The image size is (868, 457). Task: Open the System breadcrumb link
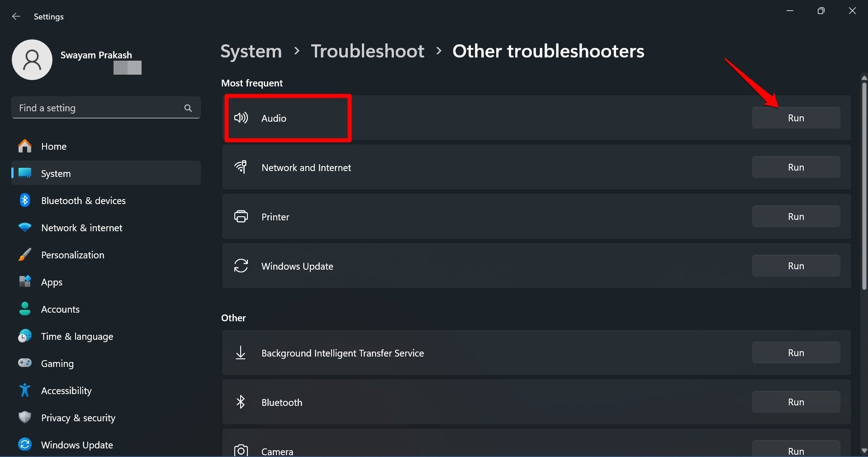point(251,51)
